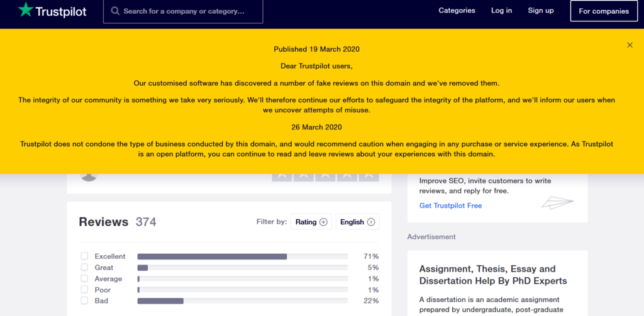
Task: Click the search magnifier icon
Action: 116,11
